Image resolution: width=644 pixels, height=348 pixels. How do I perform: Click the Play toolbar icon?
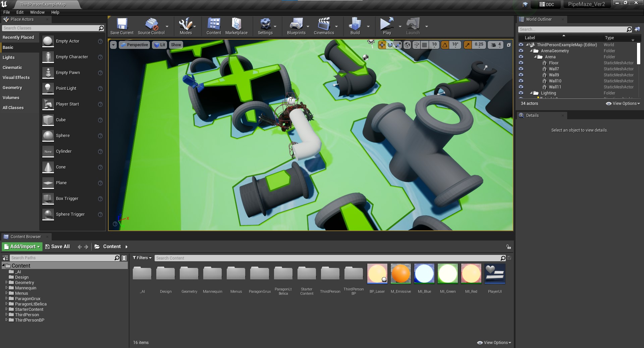pyautogui.click(x=387, y=24)
